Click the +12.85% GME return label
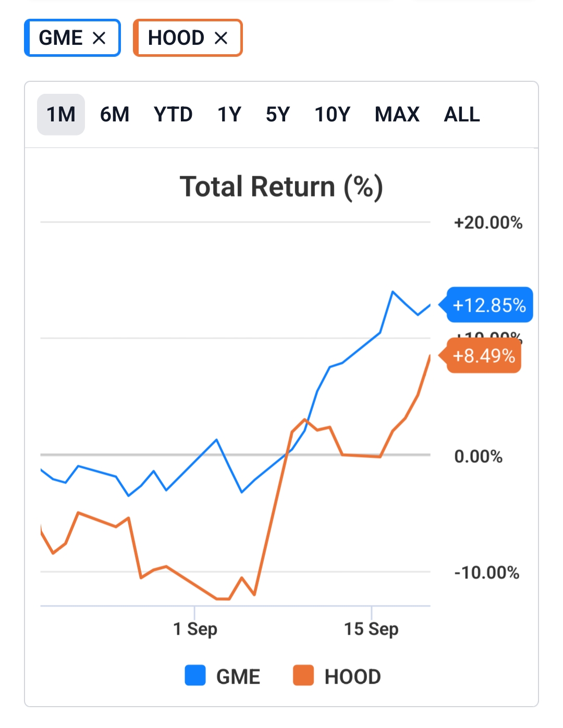The height and width of the screenshot is (728, 563). click(x=489, y=305)
